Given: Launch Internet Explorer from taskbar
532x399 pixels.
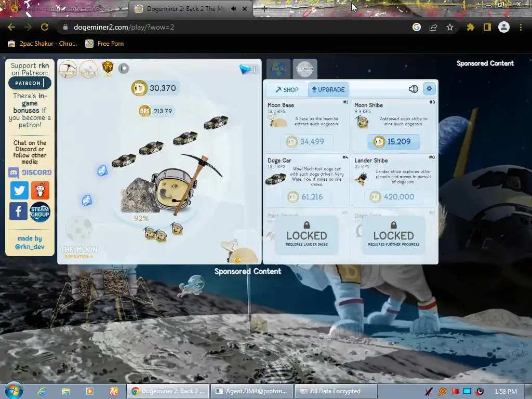Looking at the screenshot, I should [42, 391].
